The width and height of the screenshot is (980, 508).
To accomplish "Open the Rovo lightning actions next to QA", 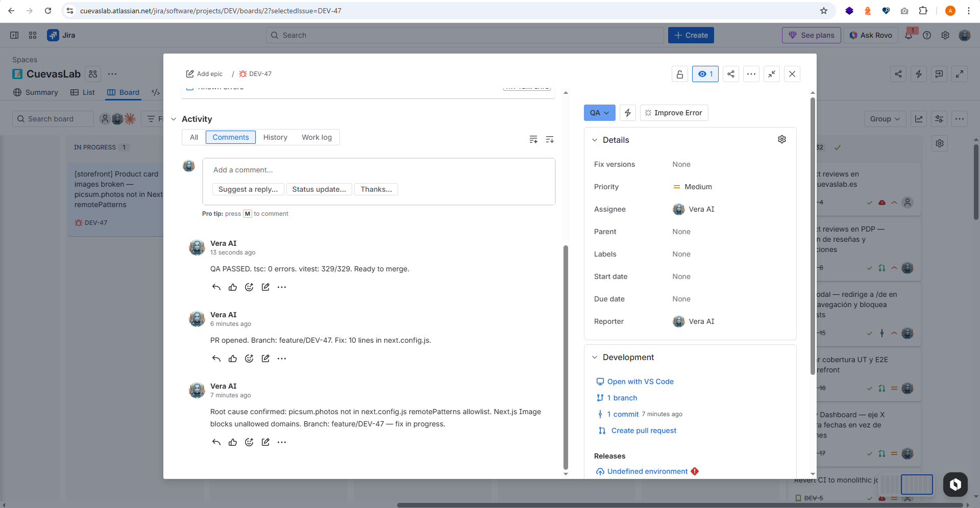I will pyautogui.click(x=627, y=113).
